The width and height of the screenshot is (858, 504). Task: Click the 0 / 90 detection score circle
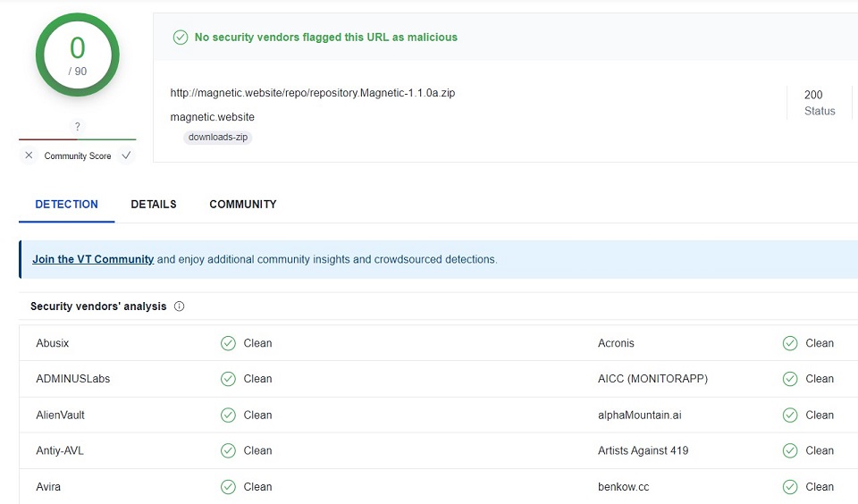[x=78, y=55]
